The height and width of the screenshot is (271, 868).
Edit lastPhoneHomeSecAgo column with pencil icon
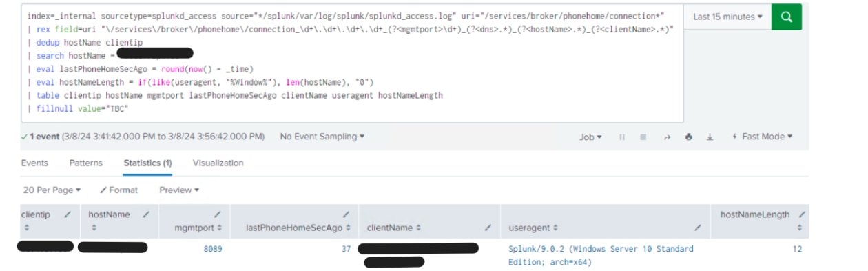click(346, 214)
